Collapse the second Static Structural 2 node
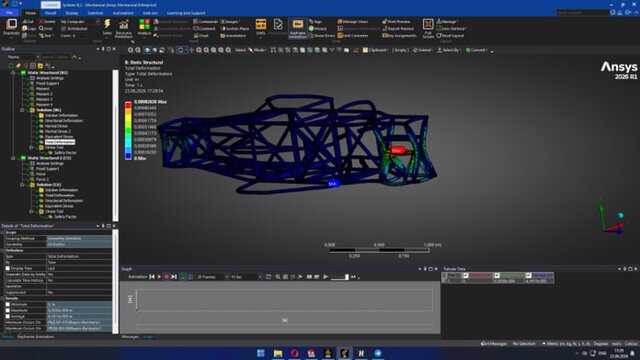Image resolution: width=640 pixels, height=360 pixels. point(13,158)
